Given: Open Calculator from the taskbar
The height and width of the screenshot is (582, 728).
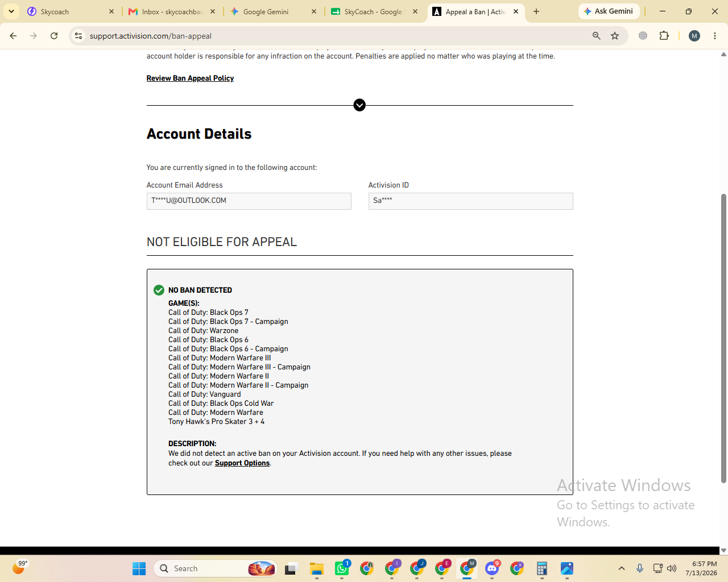Looking at the screenshot, I should point(542,568).
